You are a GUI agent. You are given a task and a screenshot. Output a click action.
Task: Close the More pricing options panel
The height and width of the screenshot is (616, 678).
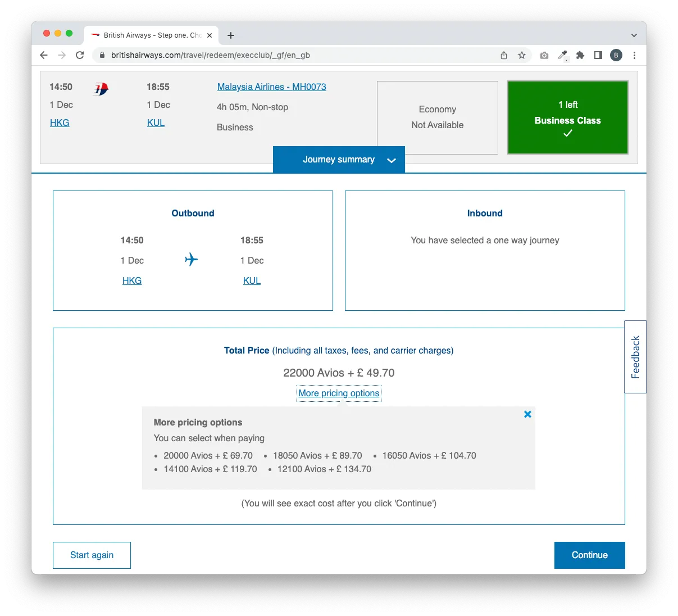click(527, 414)
